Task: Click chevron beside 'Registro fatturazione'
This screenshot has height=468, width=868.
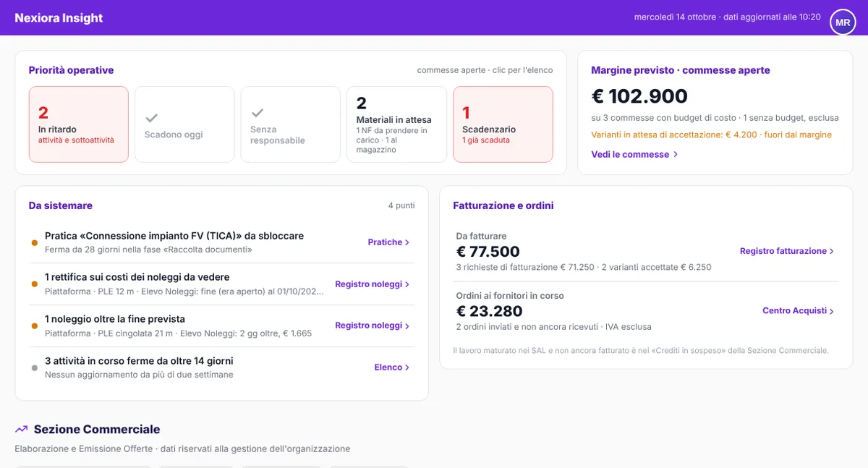Action: point(831,251)
